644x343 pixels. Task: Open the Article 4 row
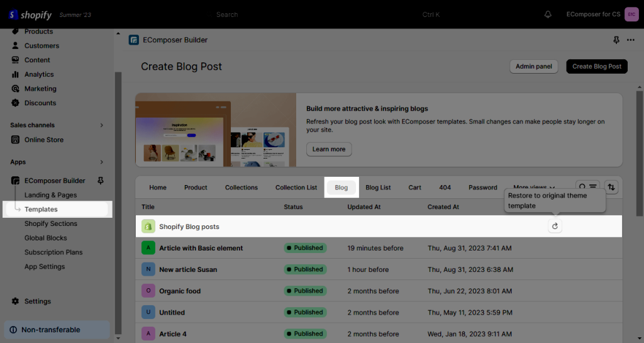click(x=379, y=334)
